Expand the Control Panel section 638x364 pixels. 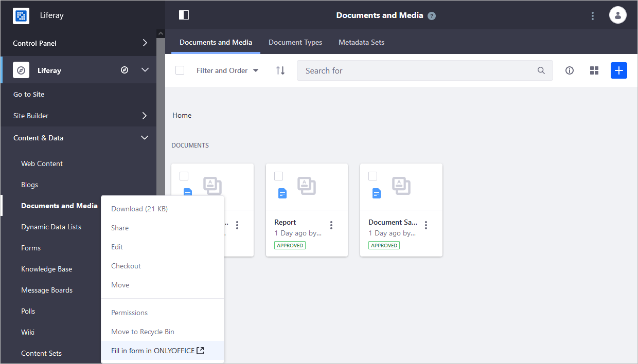(145, 43)
